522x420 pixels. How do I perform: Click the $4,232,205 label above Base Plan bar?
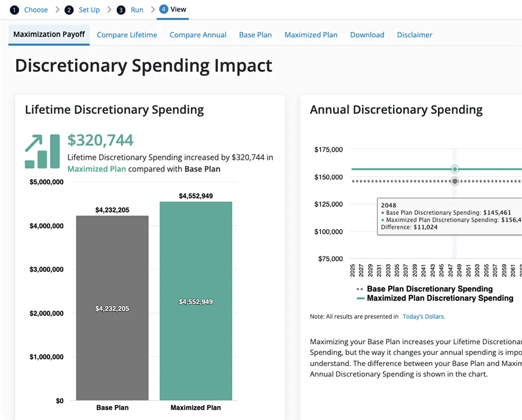(x=112, y=210)
